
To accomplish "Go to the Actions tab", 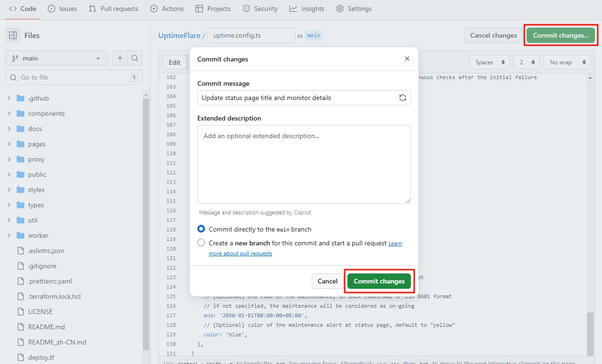I will (x=167, y=9).
